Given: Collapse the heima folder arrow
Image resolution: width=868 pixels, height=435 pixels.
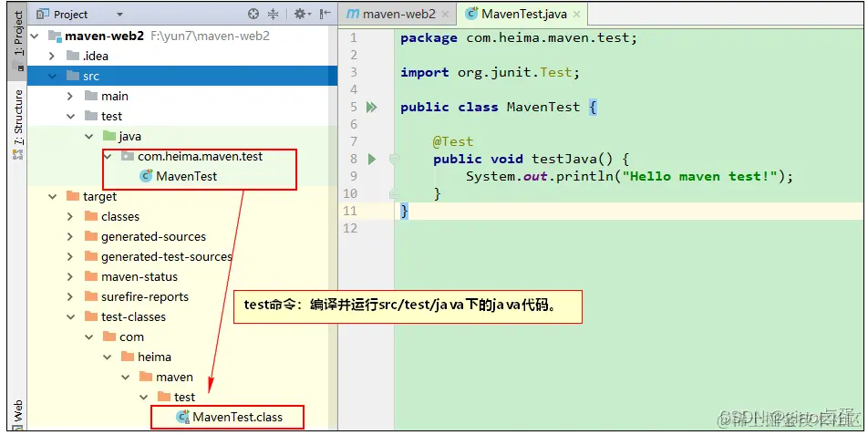Looking at the screenshot, I should pos(108,357).
